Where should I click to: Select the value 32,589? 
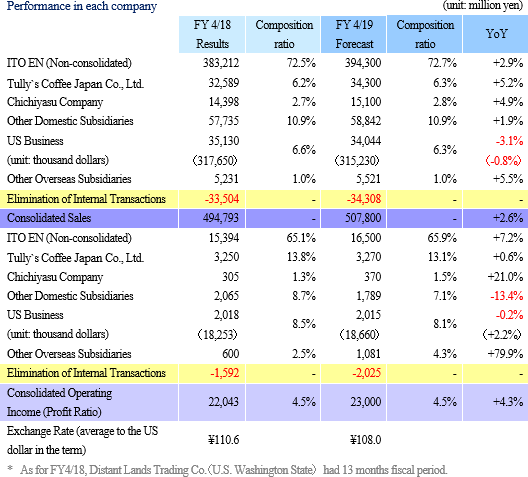coord(224,83)
